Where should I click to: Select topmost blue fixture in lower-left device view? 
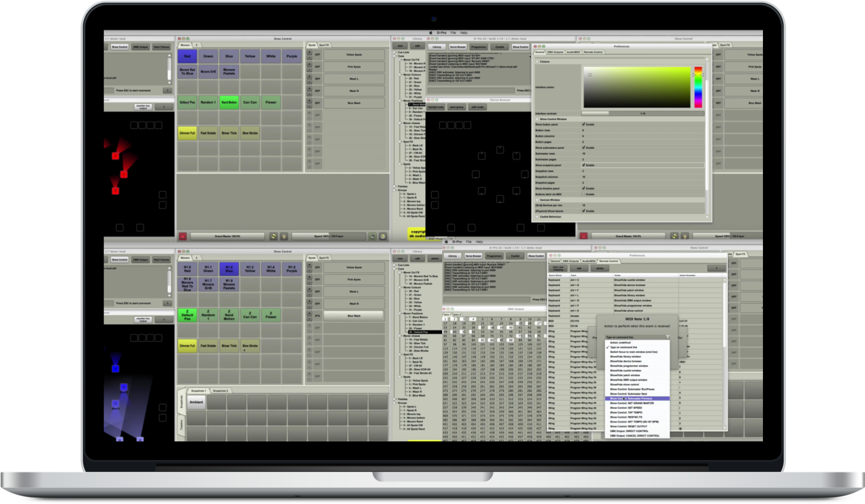click(115, 369)
